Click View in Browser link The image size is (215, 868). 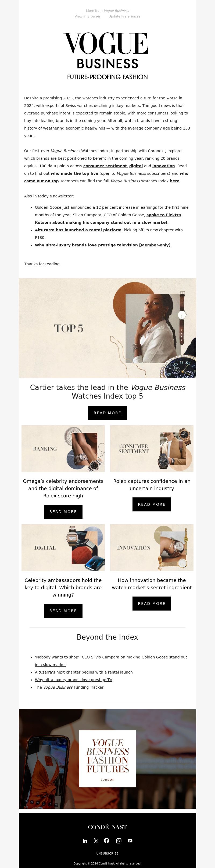click(88, 16)
